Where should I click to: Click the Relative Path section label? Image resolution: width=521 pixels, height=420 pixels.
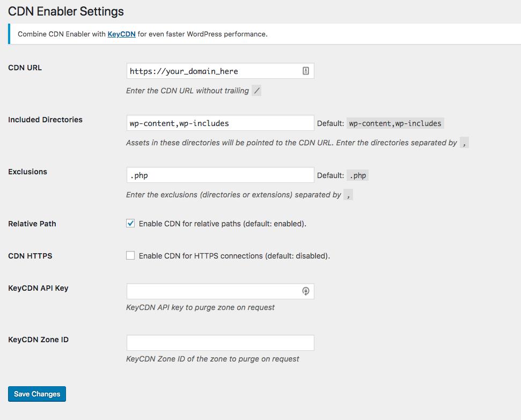click(32, 223)
